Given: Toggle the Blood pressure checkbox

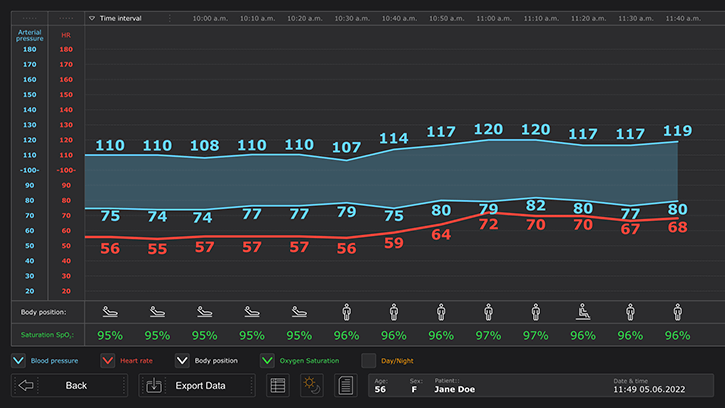Looking at the screenshot, I should [x=18, y=360].
